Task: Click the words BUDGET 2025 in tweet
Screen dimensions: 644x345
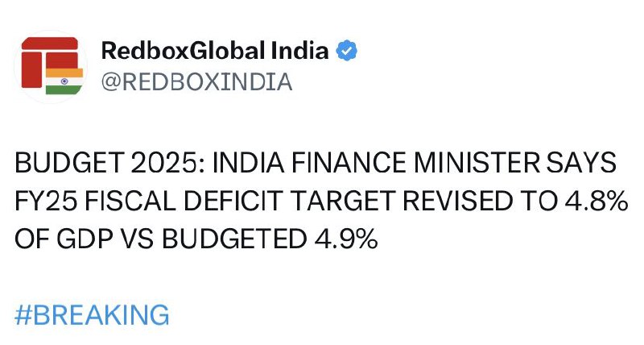Action: click(109, 163)
